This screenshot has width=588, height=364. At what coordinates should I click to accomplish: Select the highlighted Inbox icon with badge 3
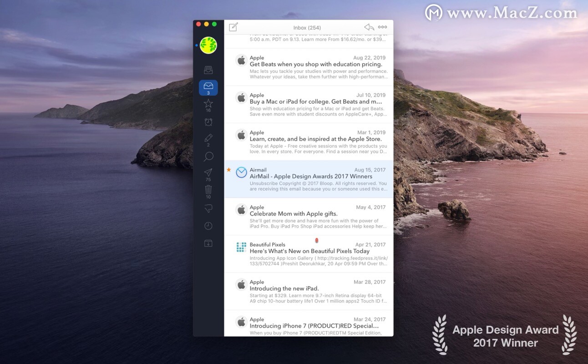click(x=208, y=88)
